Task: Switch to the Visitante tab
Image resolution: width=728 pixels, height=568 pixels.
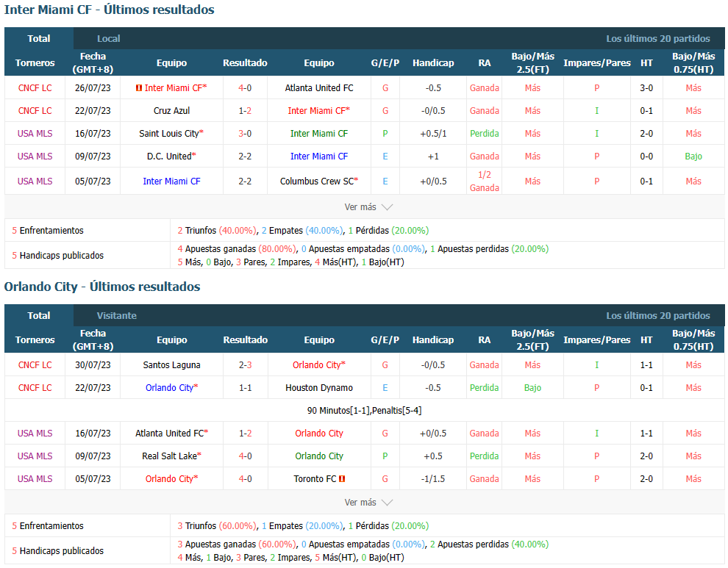Action: click(116, 315)
